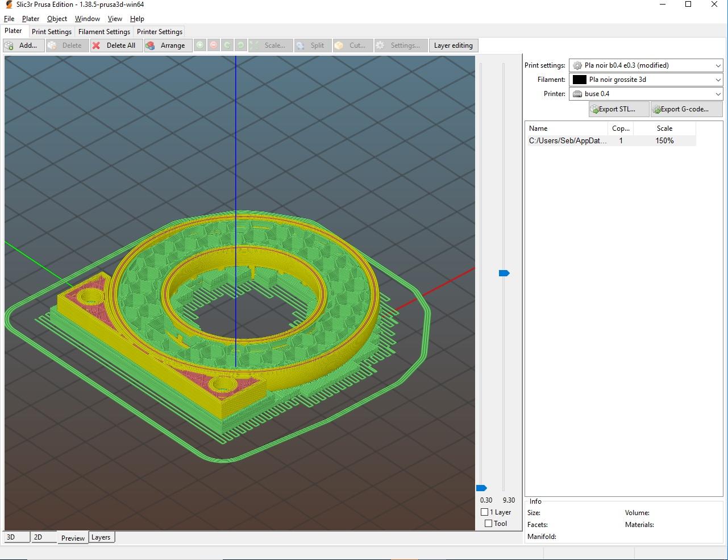Image resolution: width=728 pixels, height=560 pixels.
Task: Click the Split object tool
Action: pos(312,45)
